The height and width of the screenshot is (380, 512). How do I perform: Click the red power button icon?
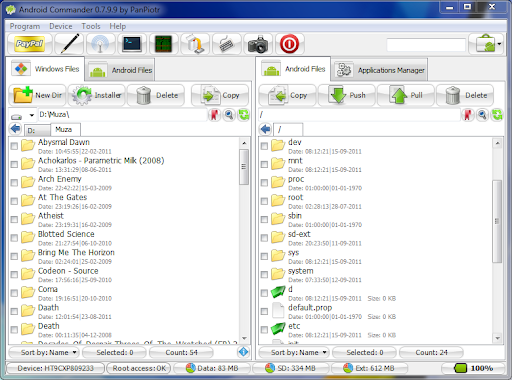click(x=289, y=44)
